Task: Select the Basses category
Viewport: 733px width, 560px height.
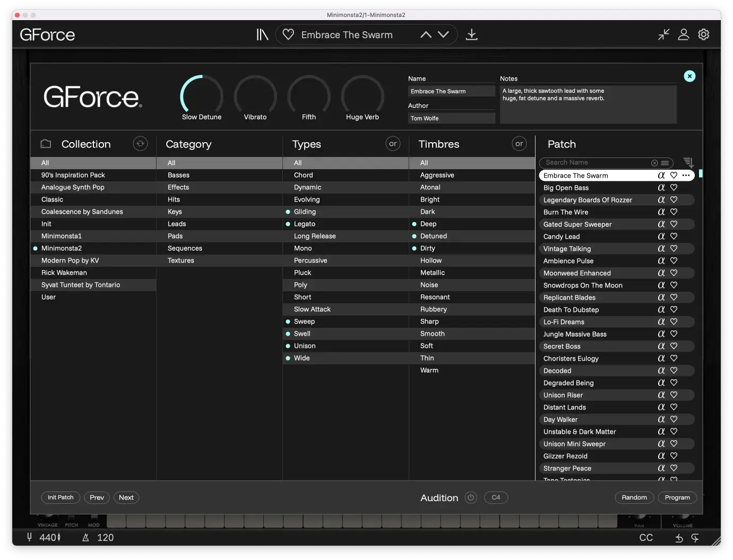Action: click(x=220, y=175)
